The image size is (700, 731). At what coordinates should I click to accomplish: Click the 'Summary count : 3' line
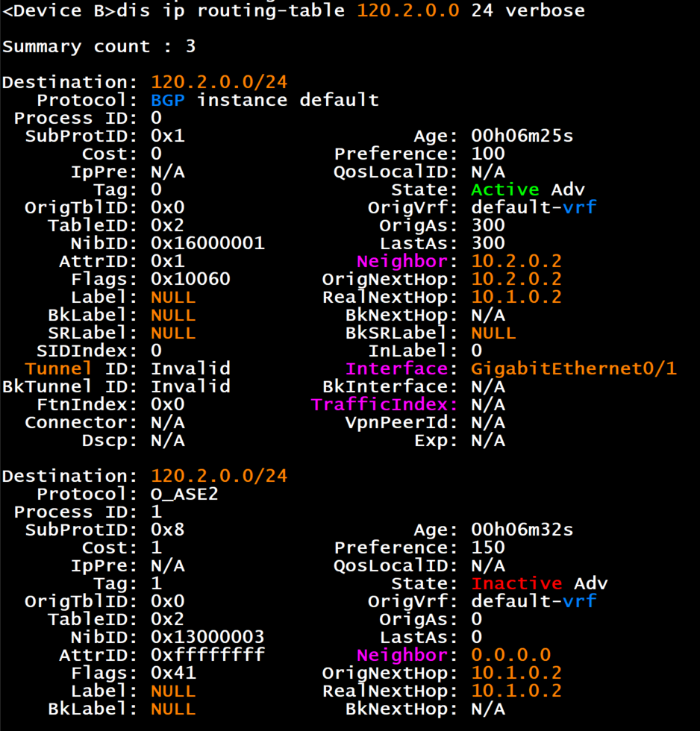click(99, 46)
